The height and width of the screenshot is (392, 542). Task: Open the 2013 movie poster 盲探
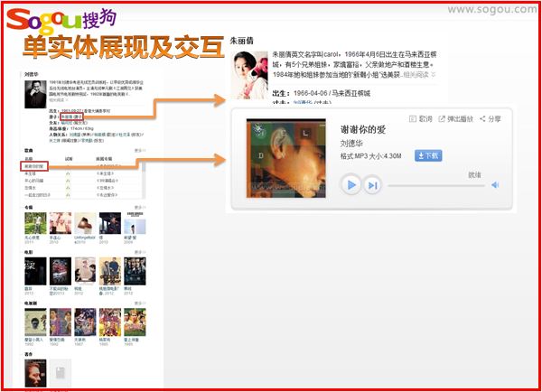coord(35,271)
